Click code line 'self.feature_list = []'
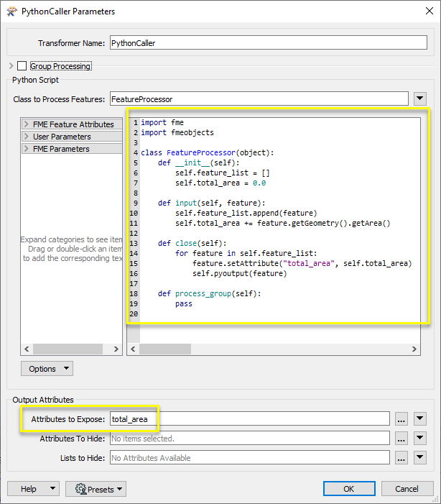This screenshot has width=441, height=504. [x=223, y=173]
